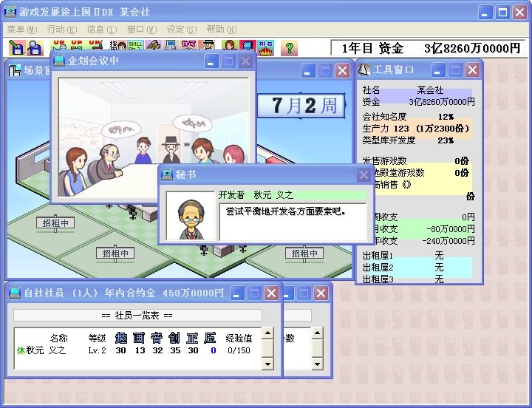The width and height of the screenshot is (532, 408).
Task: Click the 趣 column header
Action: point(121,338)
